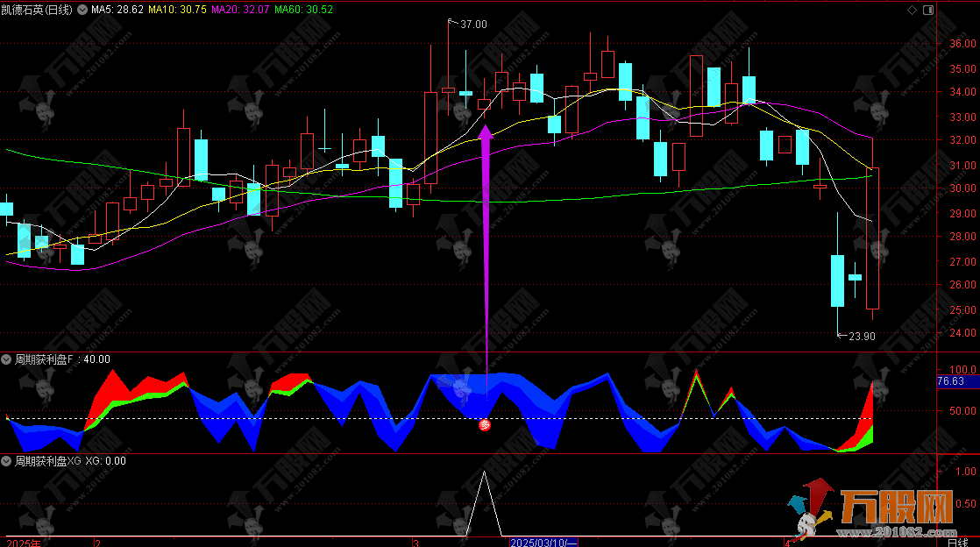Click the 23.90 low price label

point(862,337)
